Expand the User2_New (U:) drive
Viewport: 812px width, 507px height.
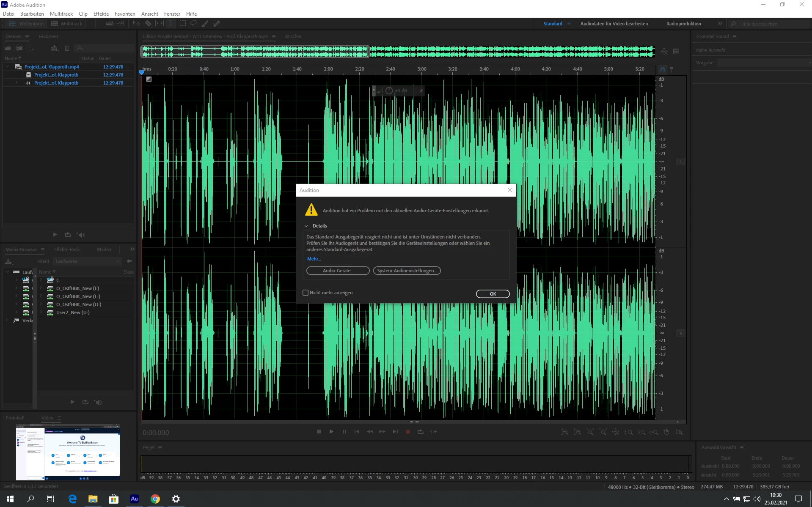tap(41, 312)
